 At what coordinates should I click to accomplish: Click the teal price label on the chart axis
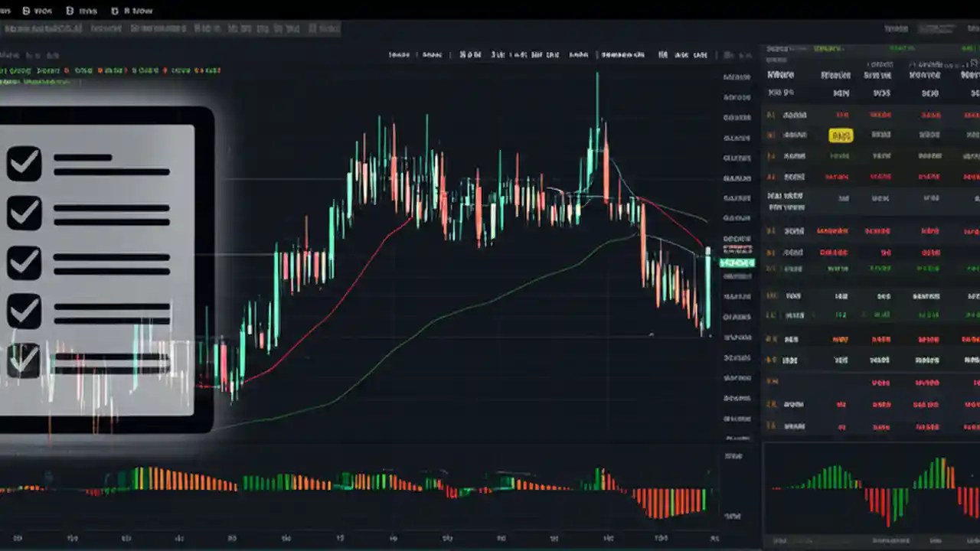(737, 262)
